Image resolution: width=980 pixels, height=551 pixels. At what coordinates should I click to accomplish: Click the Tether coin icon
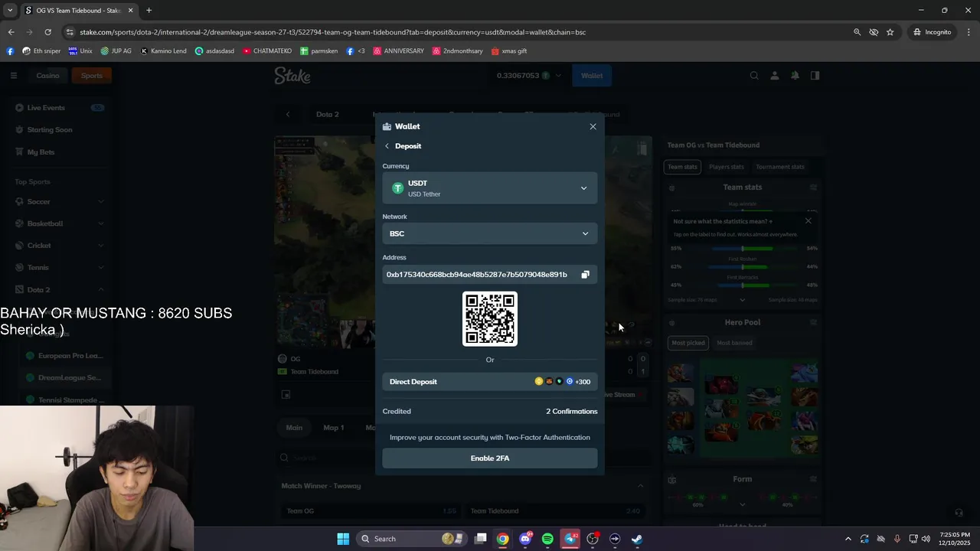tap(397, 188)
